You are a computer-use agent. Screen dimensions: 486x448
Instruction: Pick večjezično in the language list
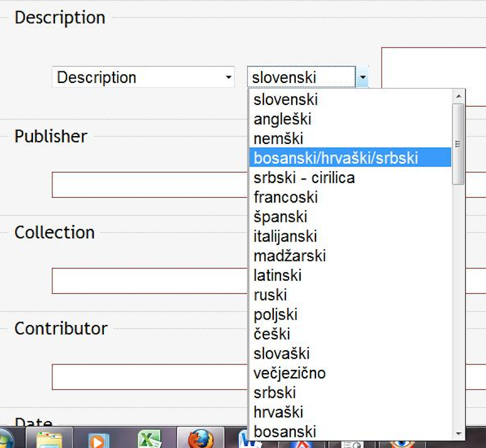290,373
